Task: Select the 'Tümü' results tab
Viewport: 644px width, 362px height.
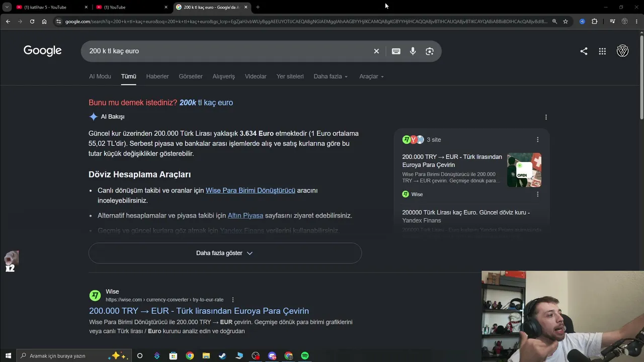Action: click(129, 76)
